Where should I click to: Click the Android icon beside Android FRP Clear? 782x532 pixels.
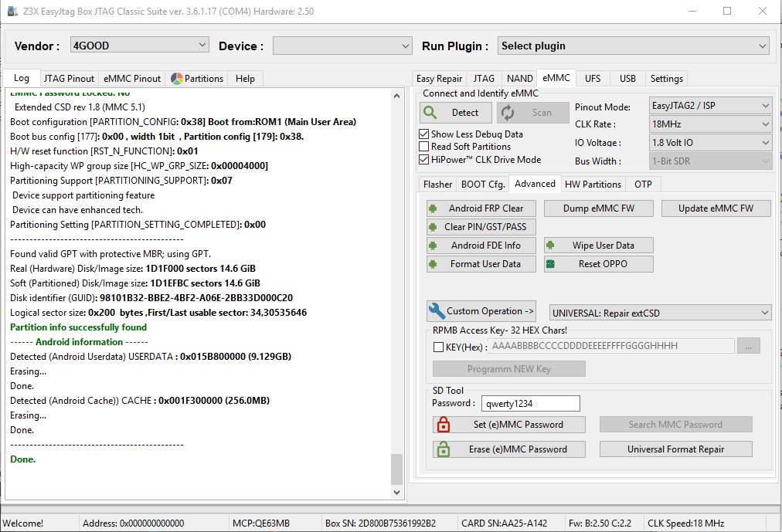[433, 208]
